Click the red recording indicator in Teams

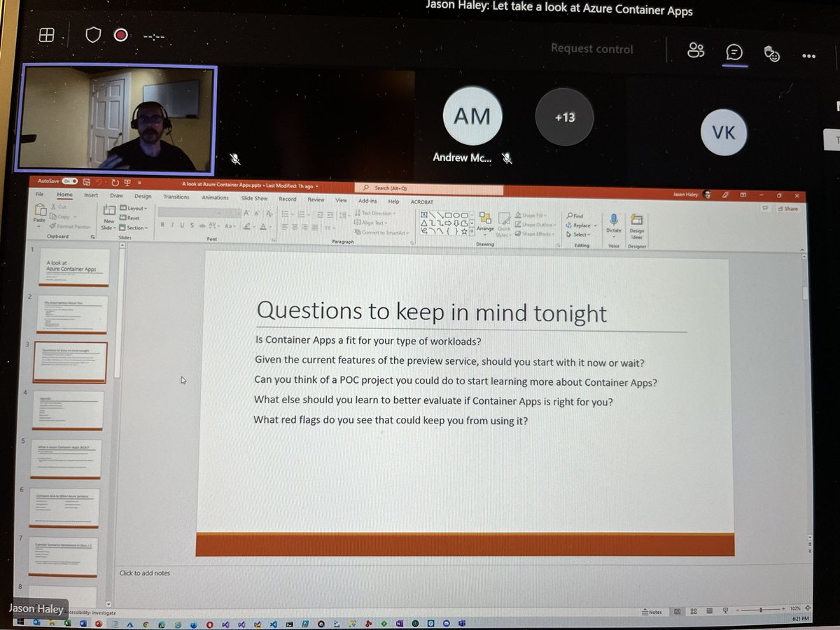click(120, 34)
